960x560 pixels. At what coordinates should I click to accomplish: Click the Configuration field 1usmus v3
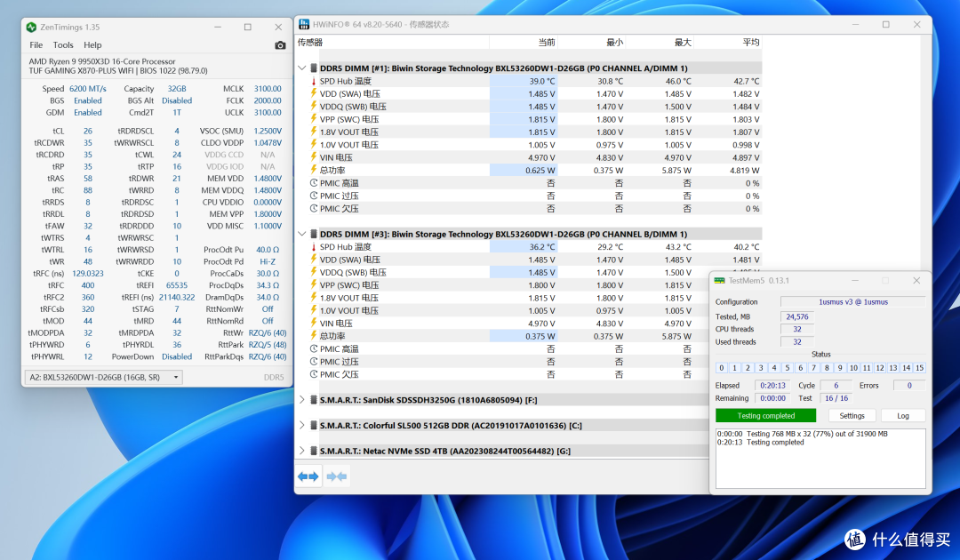852,301
